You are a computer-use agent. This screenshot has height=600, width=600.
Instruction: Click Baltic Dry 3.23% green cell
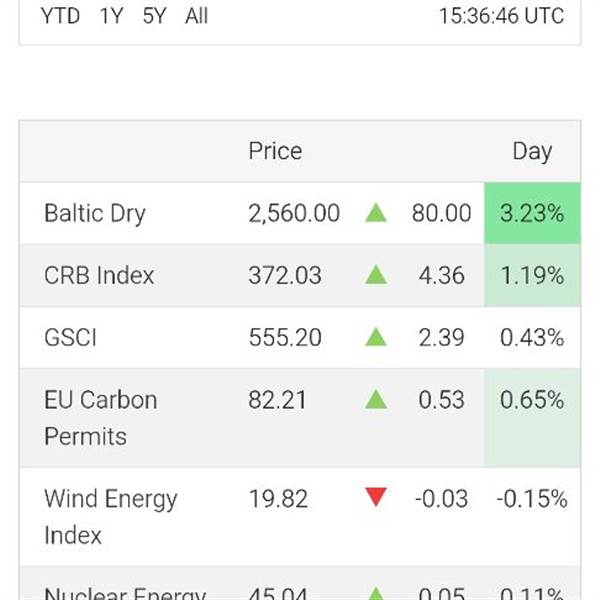[532, 213]
